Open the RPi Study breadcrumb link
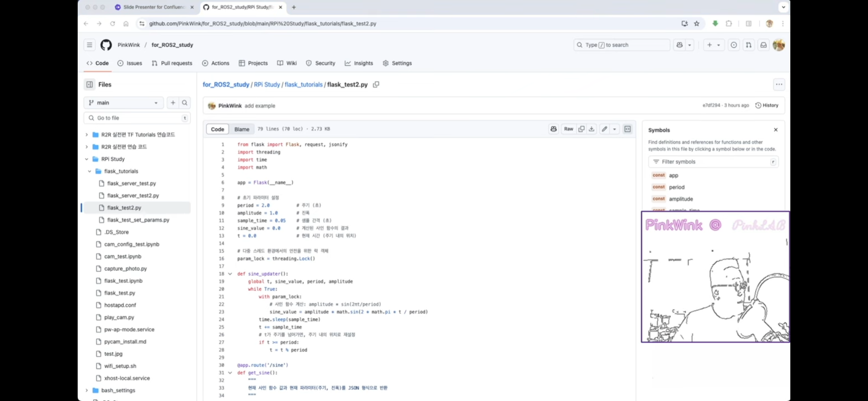 coord(267,84)
